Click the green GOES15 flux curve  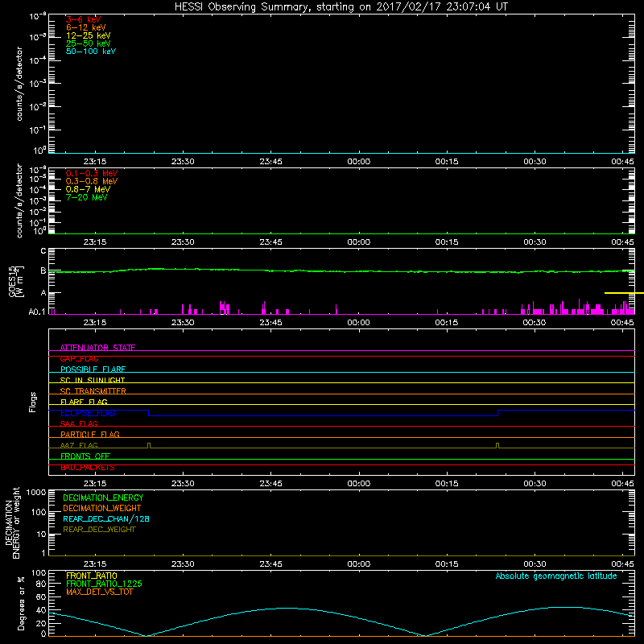coord(341,270)
